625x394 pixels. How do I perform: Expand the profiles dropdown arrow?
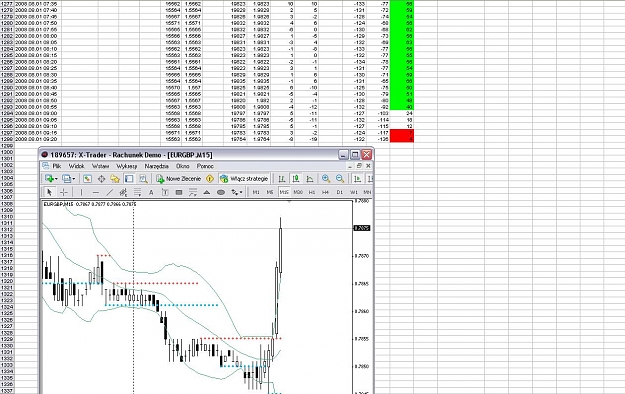click(x=73, y=179)
